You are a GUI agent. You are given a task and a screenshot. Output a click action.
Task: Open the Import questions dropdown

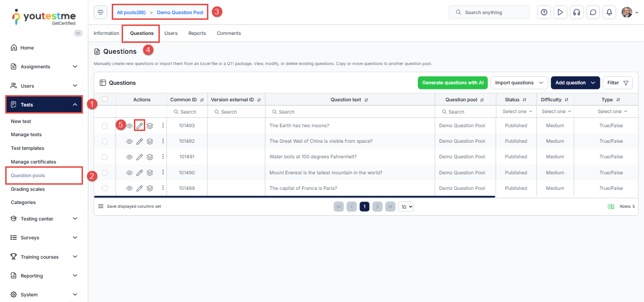point(519,83)
